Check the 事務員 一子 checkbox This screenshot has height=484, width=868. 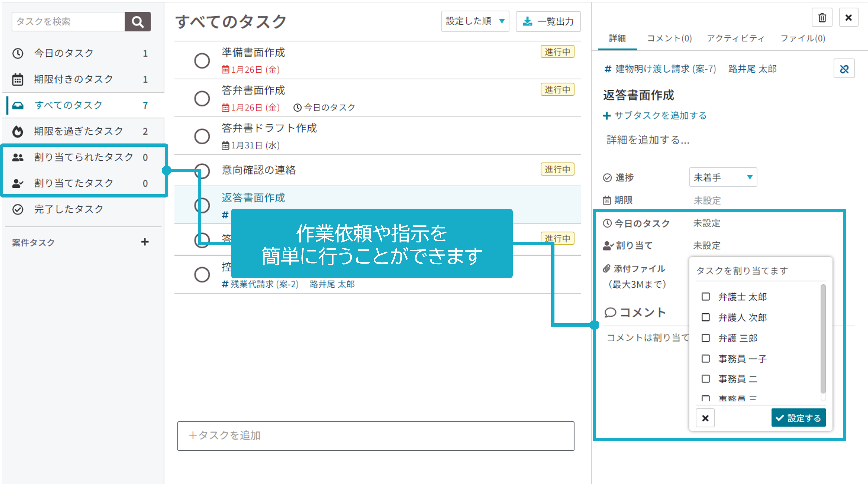point(706,358)
